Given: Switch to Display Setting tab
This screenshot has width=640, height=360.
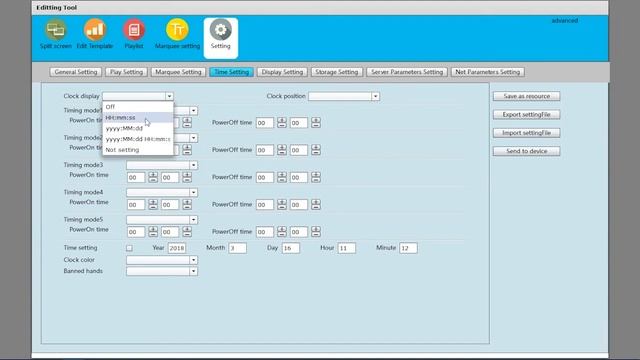Looking at the screenshot, I should 282,72.
